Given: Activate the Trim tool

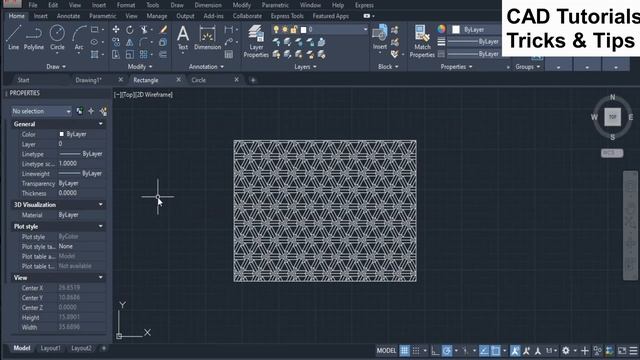Looking at the screenshot, I should (144, 30).
